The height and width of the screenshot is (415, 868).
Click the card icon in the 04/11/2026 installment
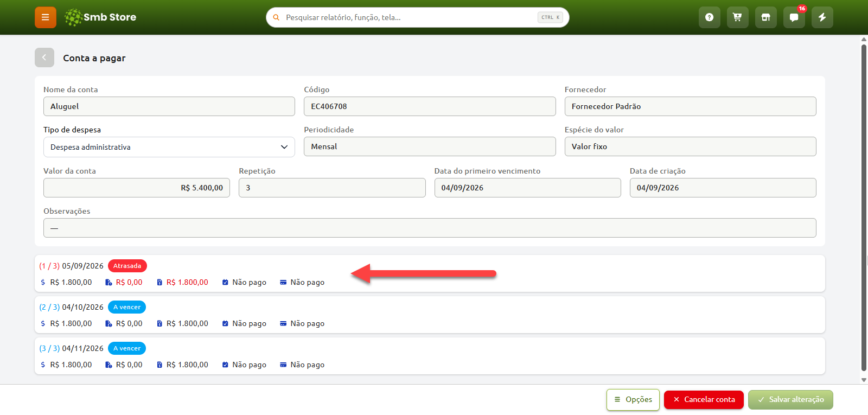coord(283,365)
